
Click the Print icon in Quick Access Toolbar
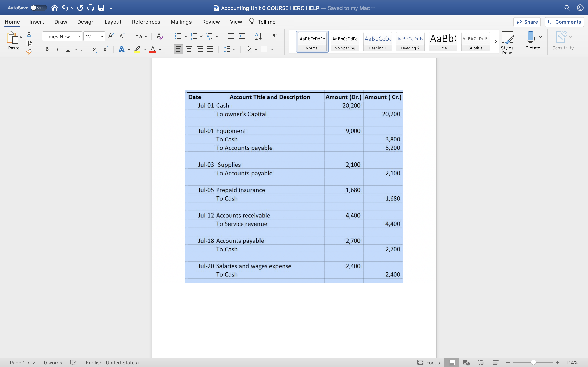91,8
